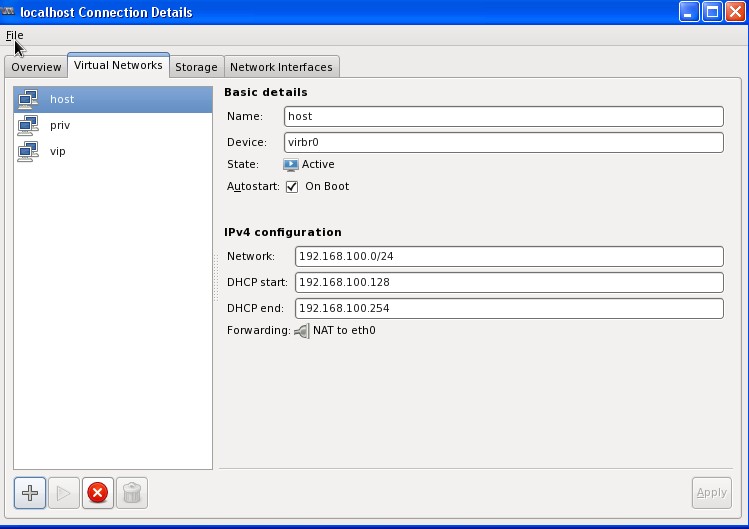Click the Name field containing host
Image resolution: width=749 pixels, height=529 pixels.
[502, 116]
